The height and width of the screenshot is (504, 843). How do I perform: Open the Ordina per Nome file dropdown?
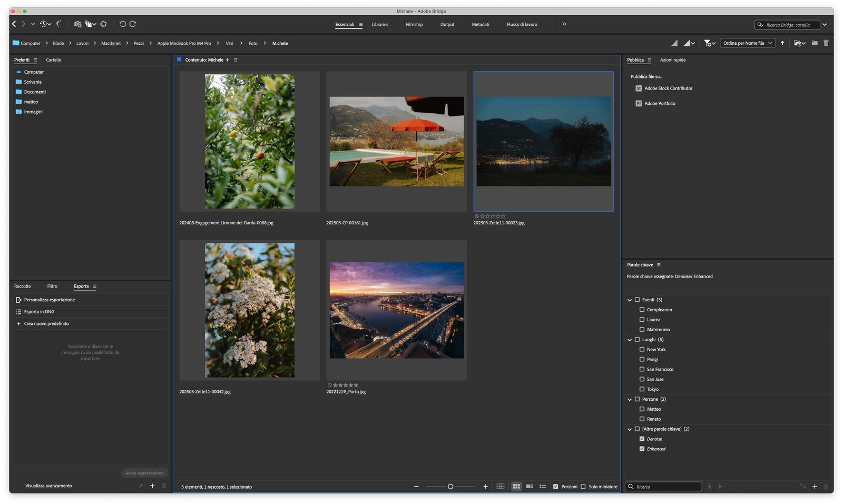[x=748, y=43]
